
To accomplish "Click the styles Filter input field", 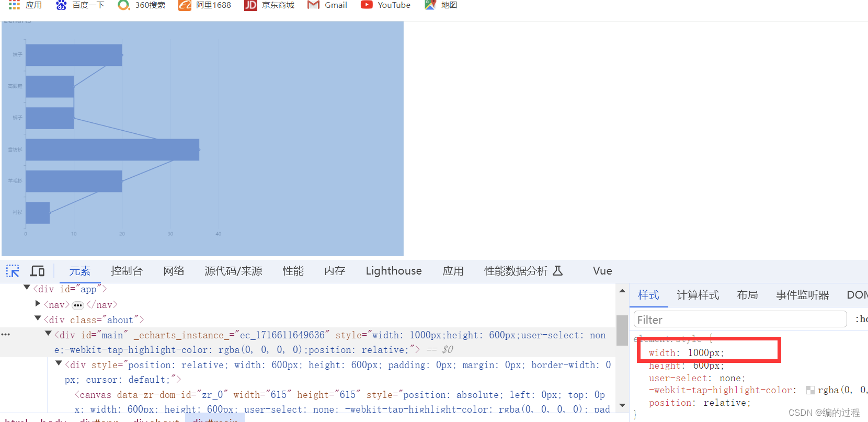I will coord(740,320).
